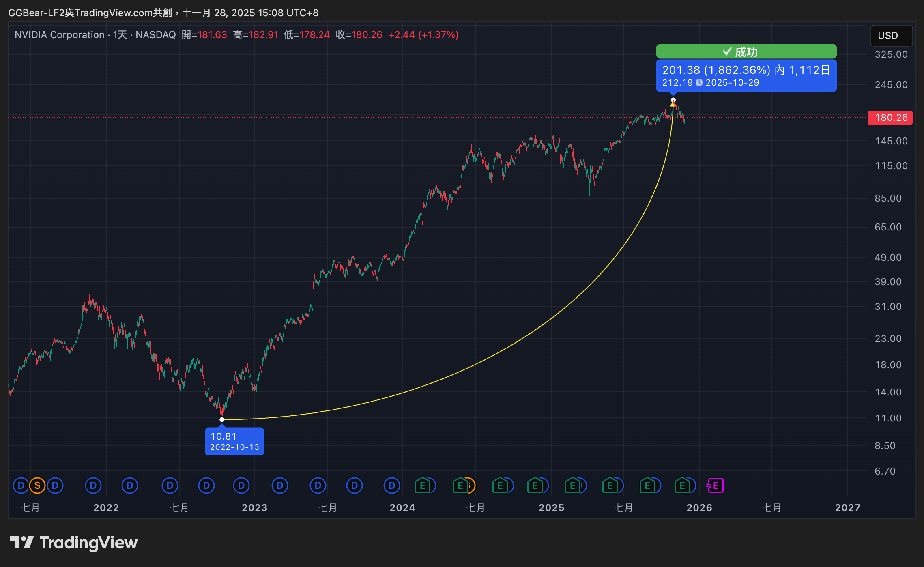Click the red 180.26 current price tag

(x=890, y=118)
